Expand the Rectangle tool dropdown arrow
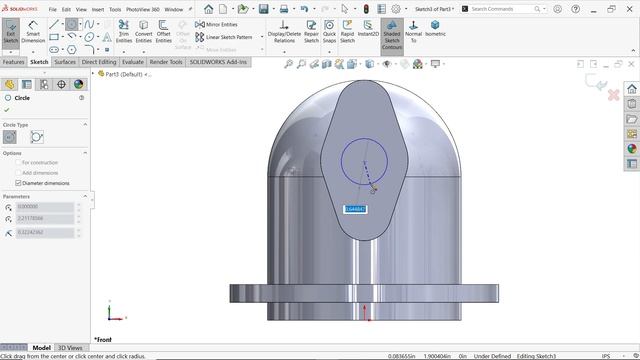 coord(62,37)
